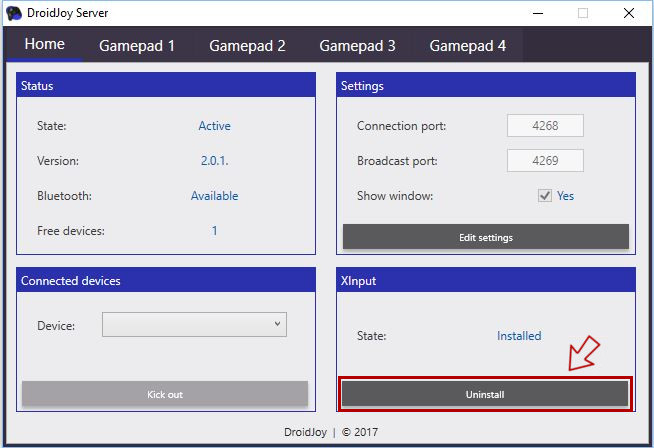The width and height of the screenshot is (654, 448).
Task: Toggle the Show window checkbox
Action: (x=545, y=196)
